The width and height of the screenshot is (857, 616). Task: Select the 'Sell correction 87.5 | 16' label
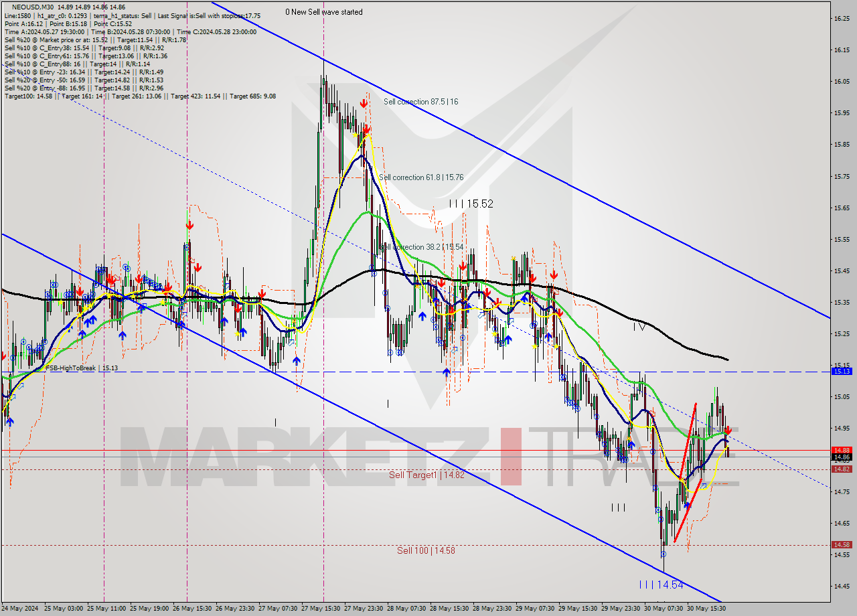tap(421, 102)
